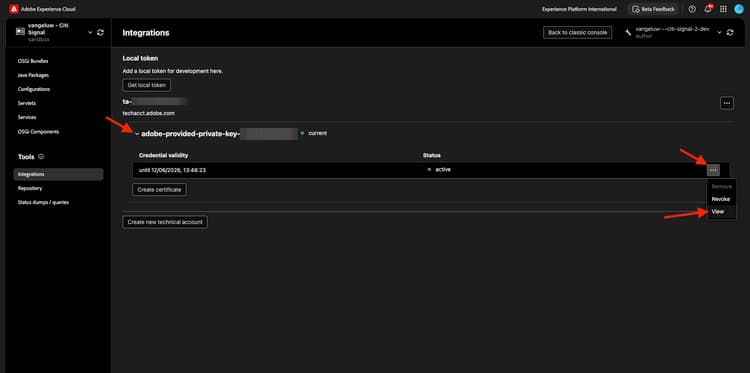Open Services in the sidebar
This screenshot has height=373, width=750.
[27, 117]
